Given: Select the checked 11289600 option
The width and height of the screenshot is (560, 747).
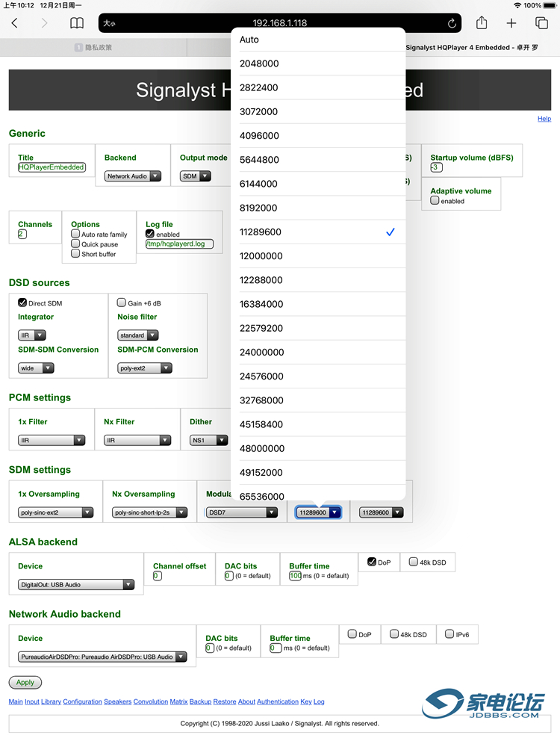Looking at the screenshot, I should coord(318,232).
